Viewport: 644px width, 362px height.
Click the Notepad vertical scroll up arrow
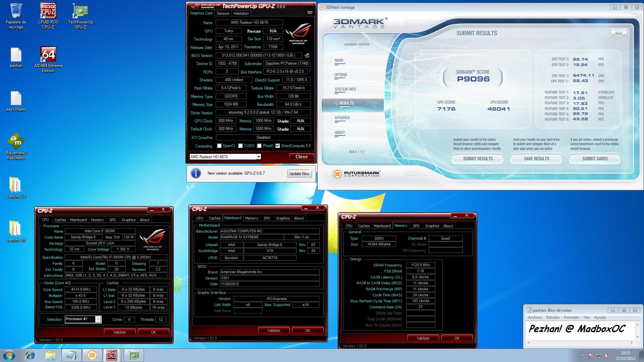pyautogui.click(x=637, y=324)
